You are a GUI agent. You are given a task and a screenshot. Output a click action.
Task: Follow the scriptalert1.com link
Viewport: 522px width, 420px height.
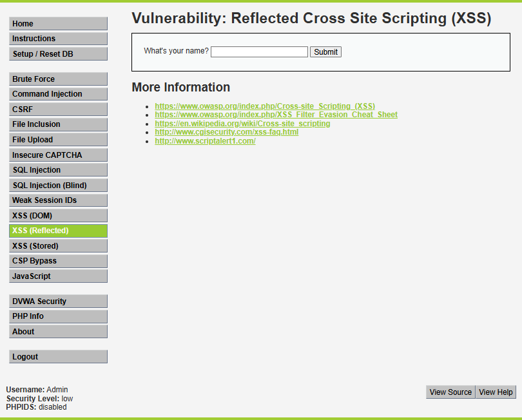(x=205, y=141)
